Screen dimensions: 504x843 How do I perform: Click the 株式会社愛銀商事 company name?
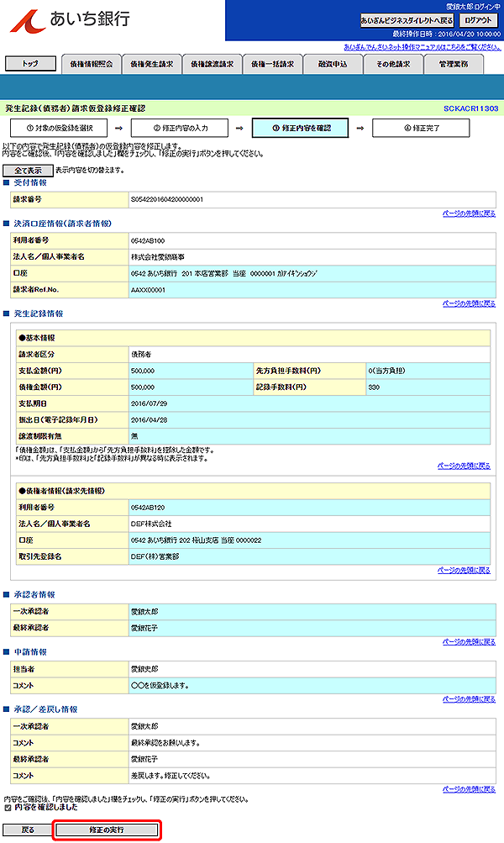[158, 257]
